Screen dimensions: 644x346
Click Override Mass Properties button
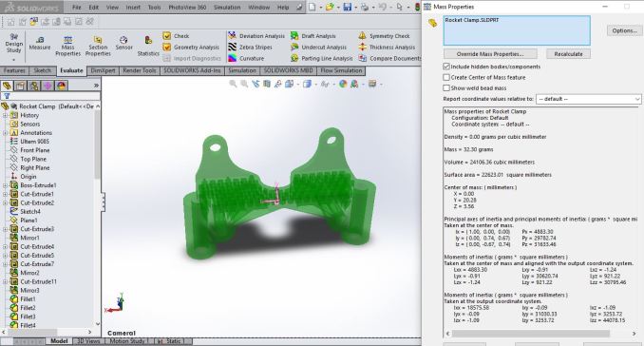[490, 54]
